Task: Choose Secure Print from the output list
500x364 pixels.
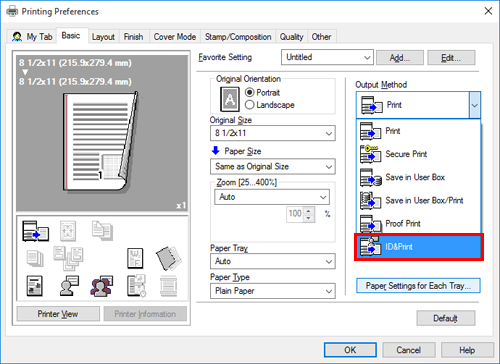Action: point(419,154)
